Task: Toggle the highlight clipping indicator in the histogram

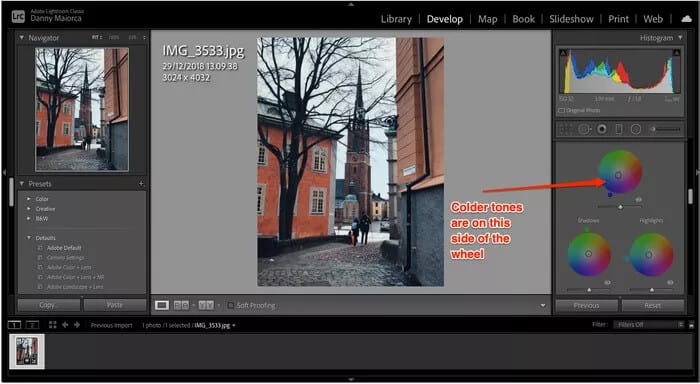Action: (x=677, y=53)
